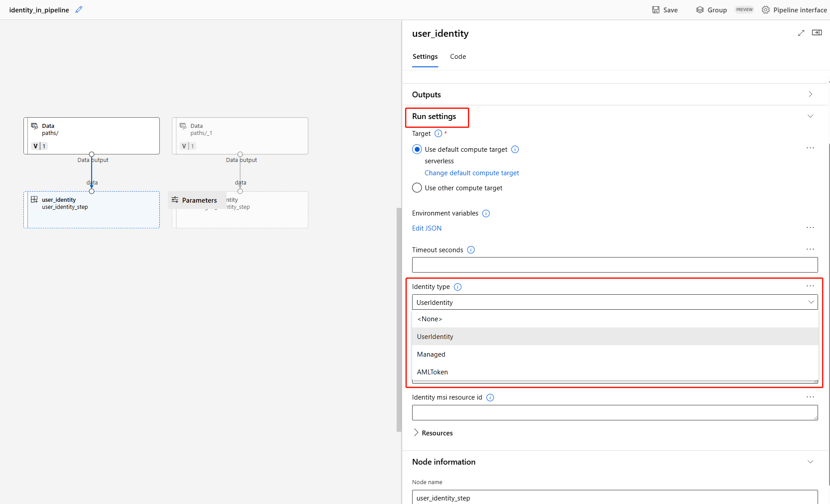Expand the Resources section
Viewport: 830px width, 504px height.
pyautogui.click(x=416, y=433)
